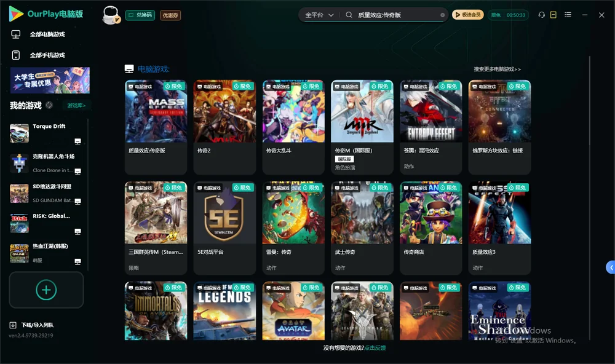This screenshot has width=615, height=364.
Task: Click 热血江湖(韩服) PC platform icon
Action: [77, 262]
